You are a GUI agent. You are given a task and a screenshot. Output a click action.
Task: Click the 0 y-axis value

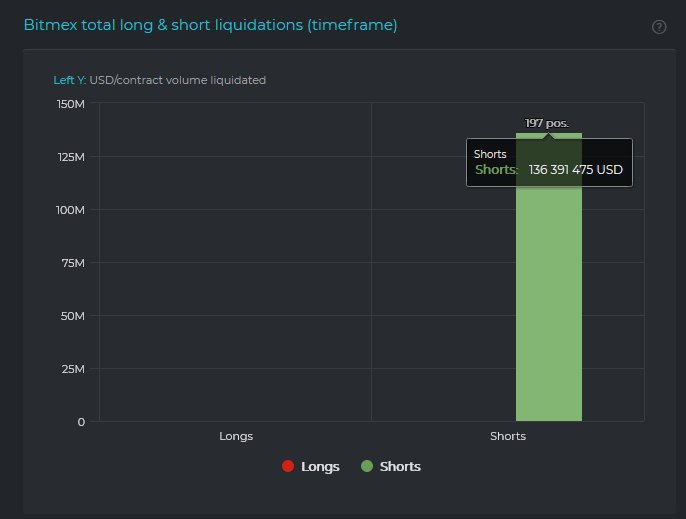(x=81, y=422)
